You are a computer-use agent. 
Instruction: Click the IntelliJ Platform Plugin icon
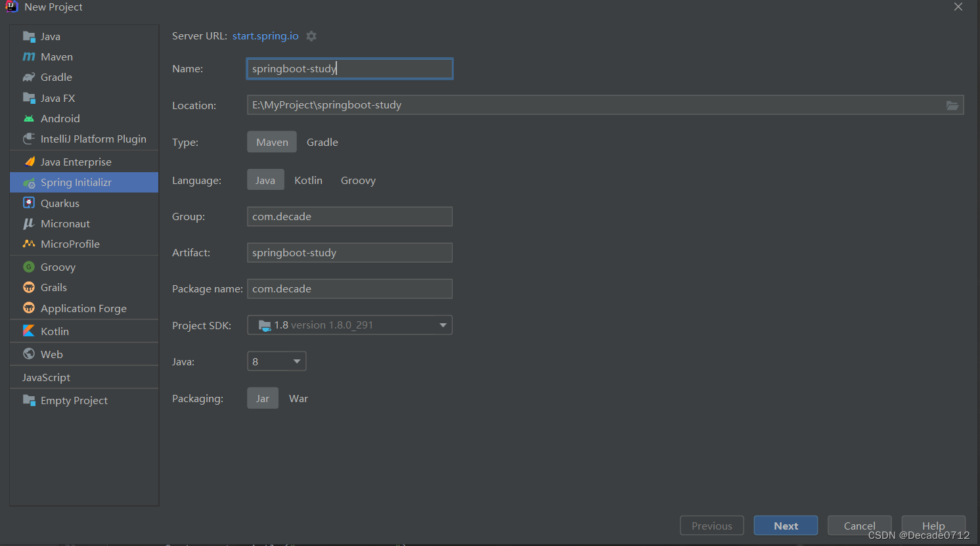coord(29,139)
